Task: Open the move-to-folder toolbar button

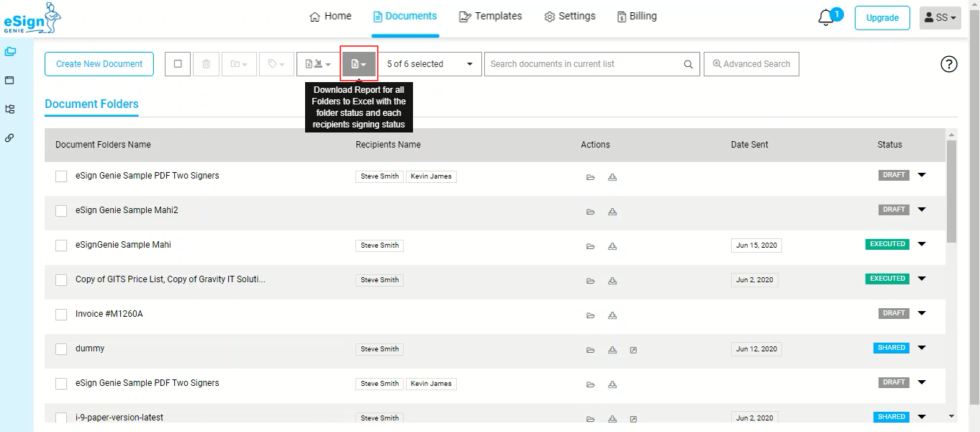Action: [x=238, y=64]
